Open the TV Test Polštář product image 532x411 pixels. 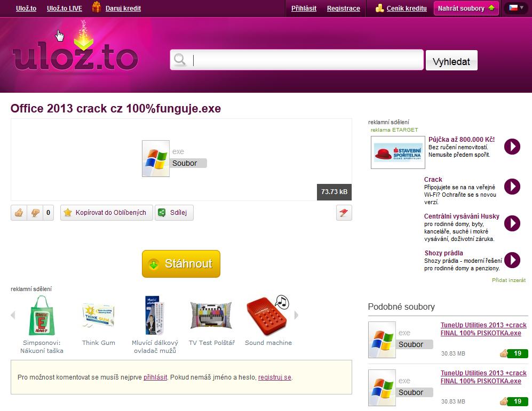click(x=211, y=316)
